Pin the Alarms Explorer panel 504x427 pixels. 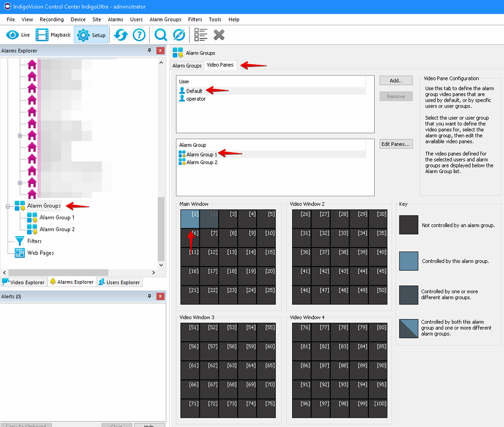pyautogui.click(x=150, y=51)
